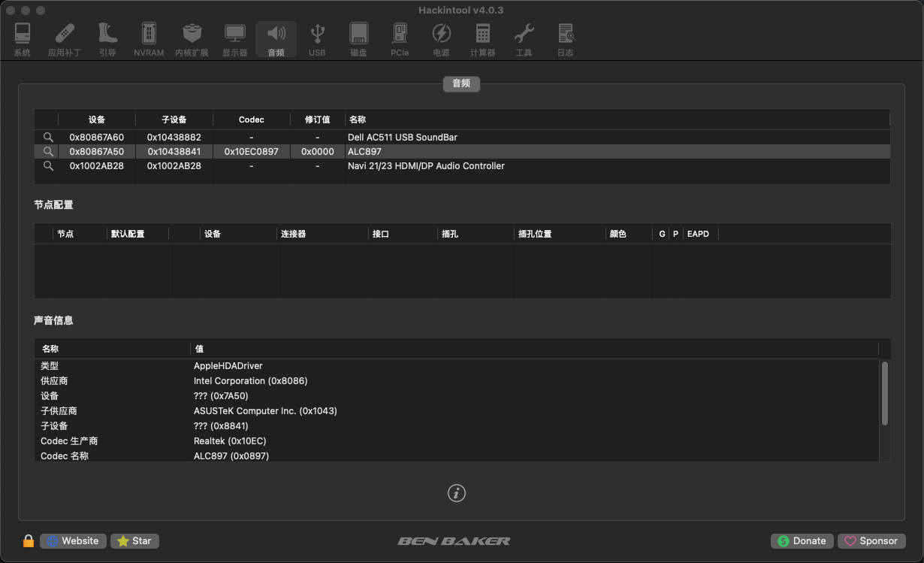The height and width of the screenshot is (563, 924).
Task: Open the NVRAM toolbar section
Action: click(149, 40)
